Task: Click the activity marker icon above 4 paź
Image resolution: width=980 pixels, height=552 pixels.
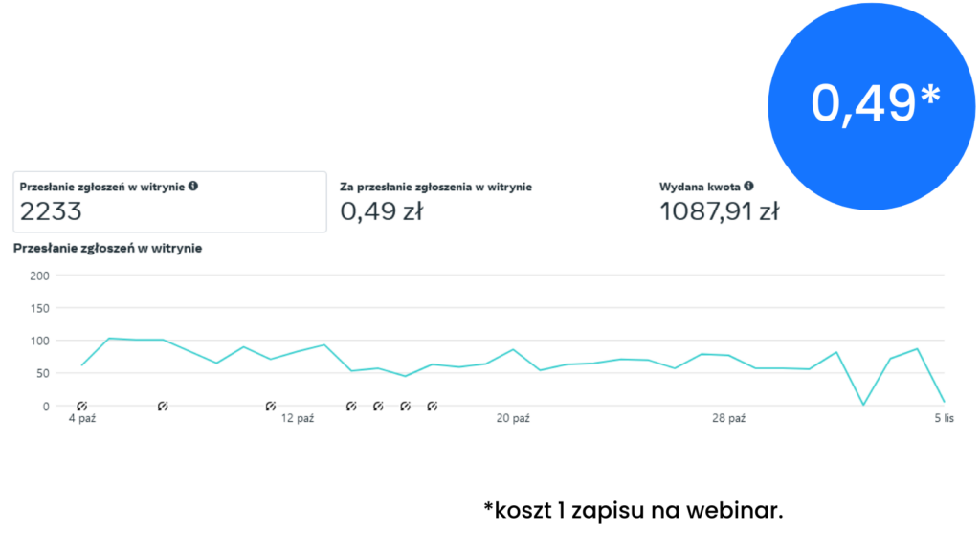Action: (x=82, y=407)
